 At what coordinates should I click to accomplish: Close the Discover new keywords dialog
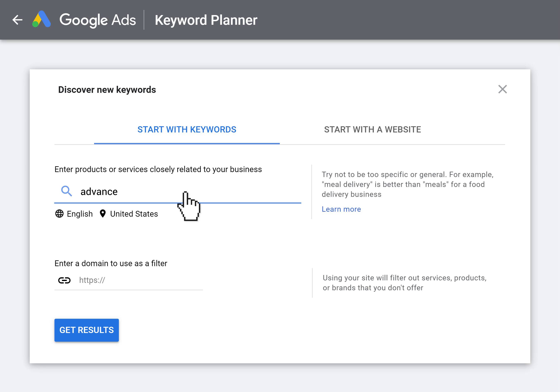(502, 89)
